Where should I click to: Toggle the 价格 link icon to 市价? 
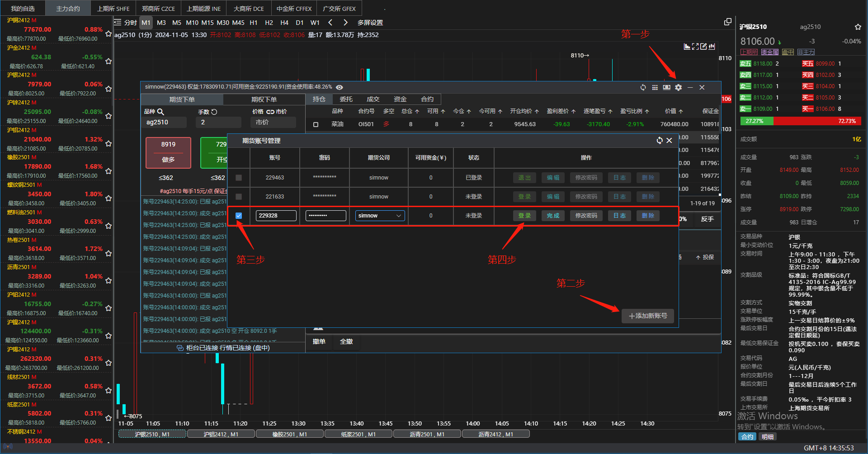(270, 112)
